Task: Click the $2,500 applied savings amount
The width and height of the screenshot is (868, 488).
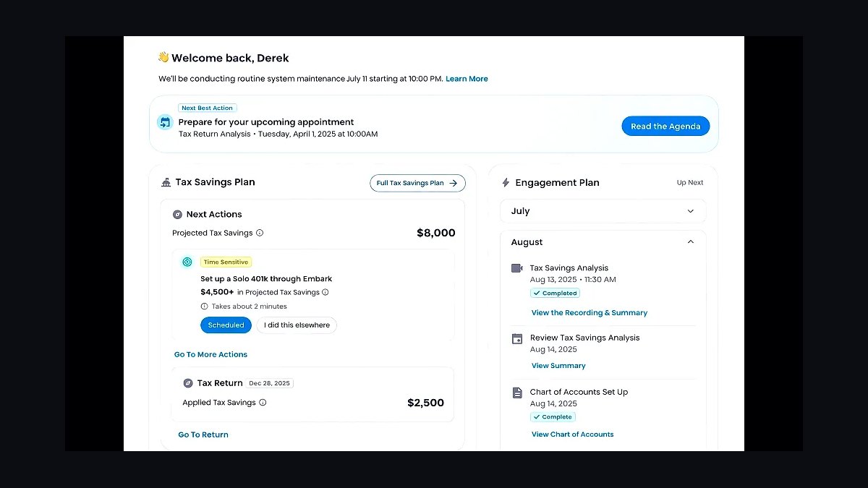Action: [426, 403]
